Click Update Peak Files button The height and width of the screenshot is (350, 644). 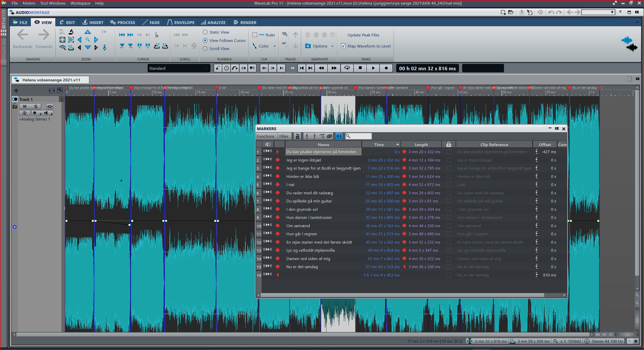tap(363, 35)
